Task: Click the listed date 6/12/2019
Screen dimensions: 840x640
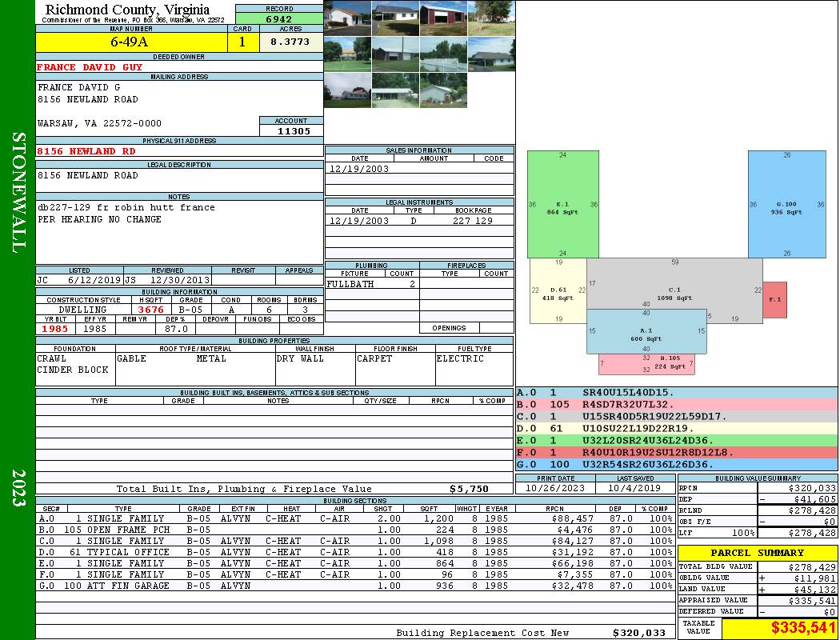Action: (94, 280)
